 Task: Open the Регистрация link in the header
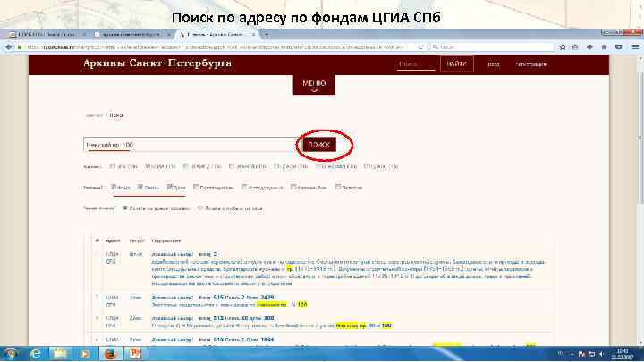pyautogui.click(x=530, y=64)
